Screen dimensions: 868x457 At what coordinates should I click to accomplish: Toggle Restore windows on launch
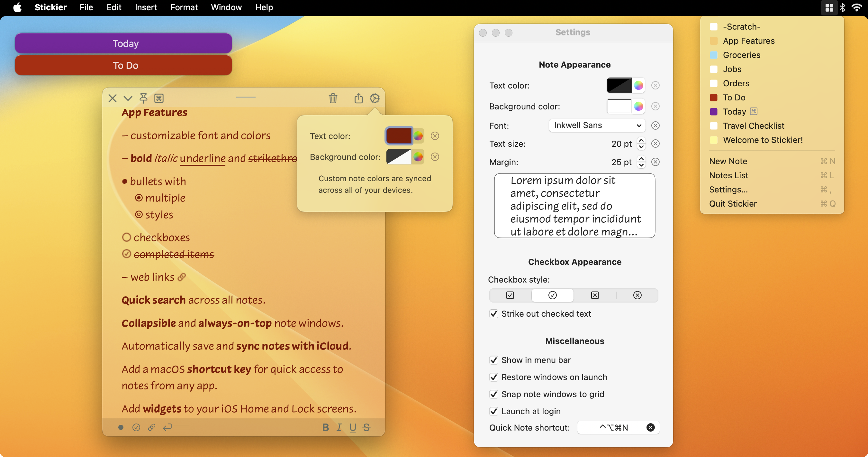(494, 377)
